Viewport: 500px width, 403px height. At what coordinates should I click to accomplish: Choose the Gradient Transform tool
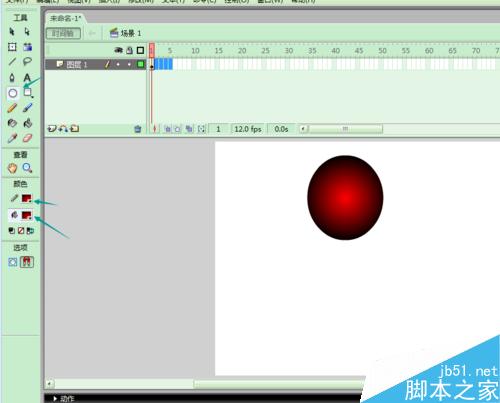pyautogui.click(x=28, y=47)
